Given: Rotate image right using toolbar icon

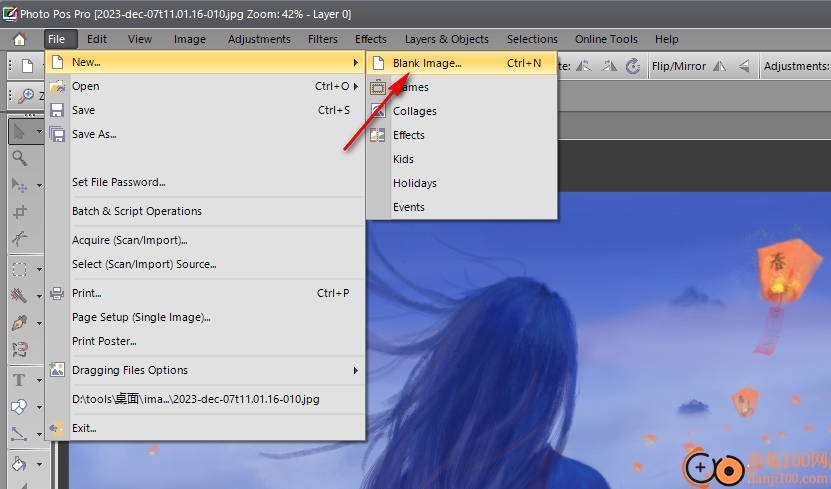Looking at the screenshot, I should click(609, 66).
